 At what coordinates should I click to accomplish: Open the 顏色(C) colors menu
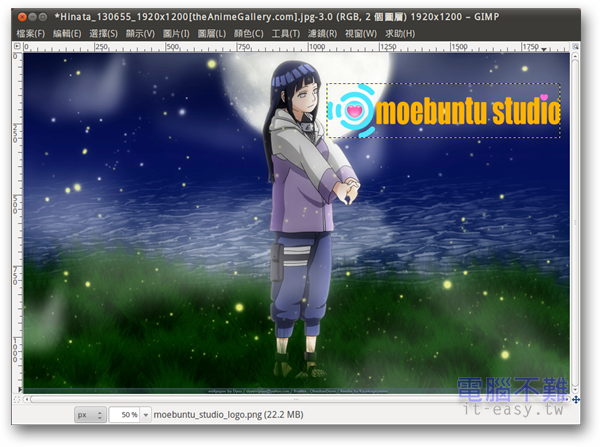(248, 34)
